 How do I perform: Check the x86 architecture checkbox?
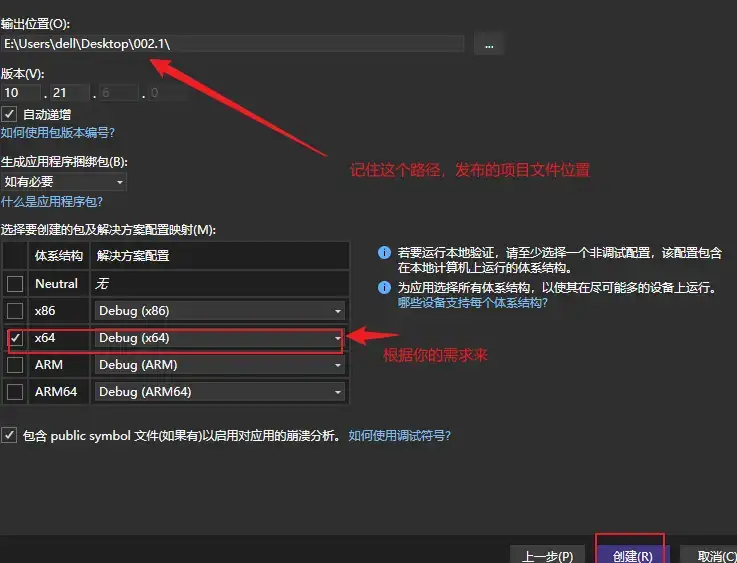15,311
